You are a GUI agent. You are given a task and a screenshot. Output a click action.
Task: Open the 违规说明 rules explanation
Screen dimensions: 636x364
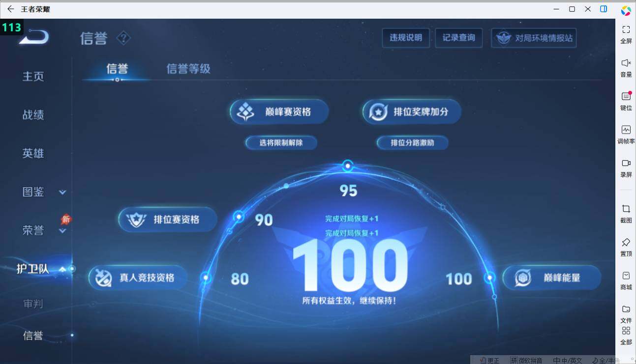(x=406, y=37)
